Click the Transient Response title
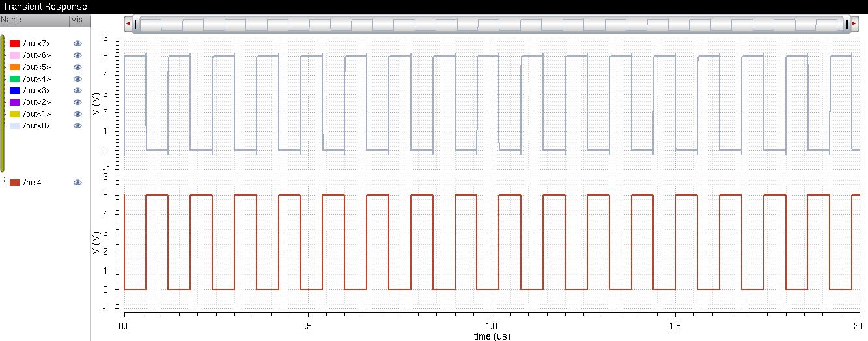This screenshot has height=341, width=868. [45, 7]
